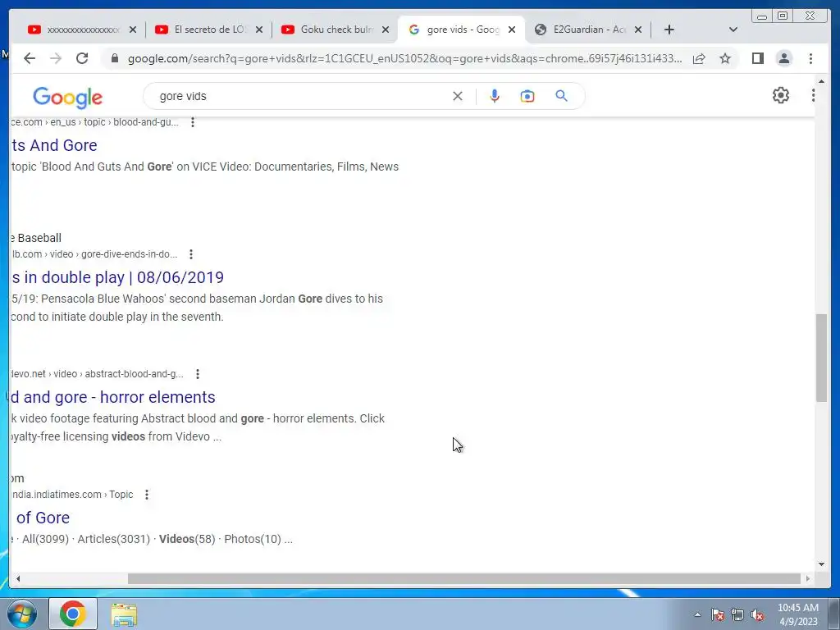Click the muted volume tray icon
This screenshot has height=630, width=840.
(x=757, y=614)
